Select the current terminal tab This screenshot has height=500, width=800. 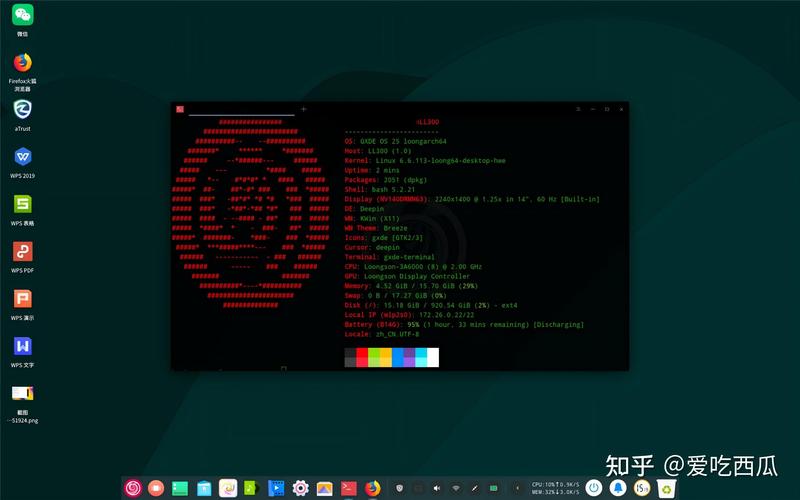pyautogui.click(x=241, y=109)
